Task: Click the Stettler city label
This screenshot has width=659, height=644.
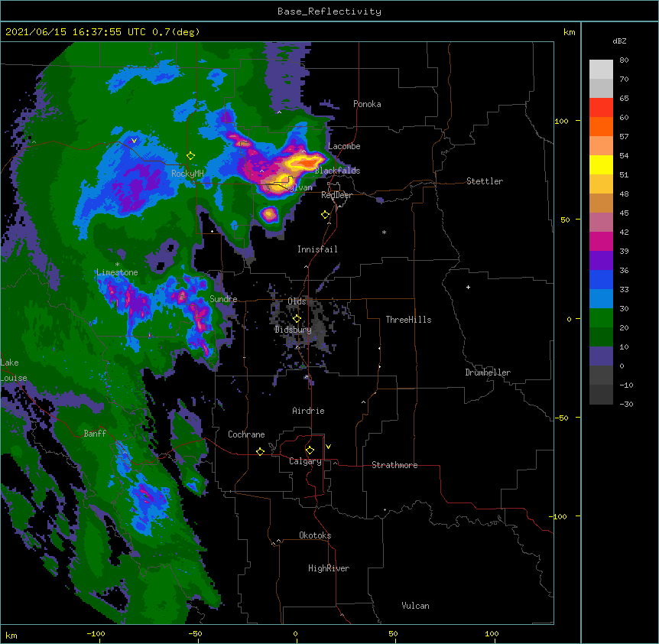Action: [485, 181]
